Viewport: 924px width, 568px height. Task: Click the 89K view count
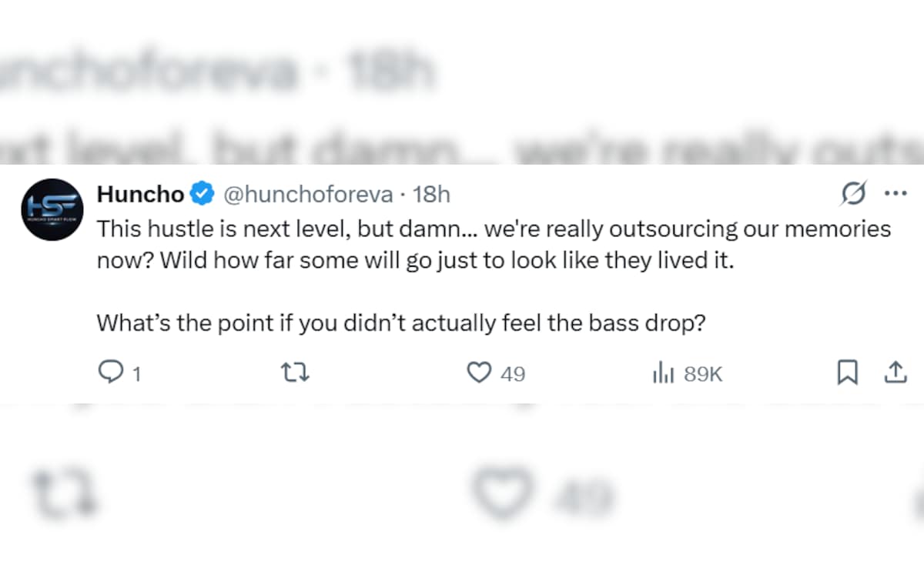pyautogui.click(x=703, y=375)
